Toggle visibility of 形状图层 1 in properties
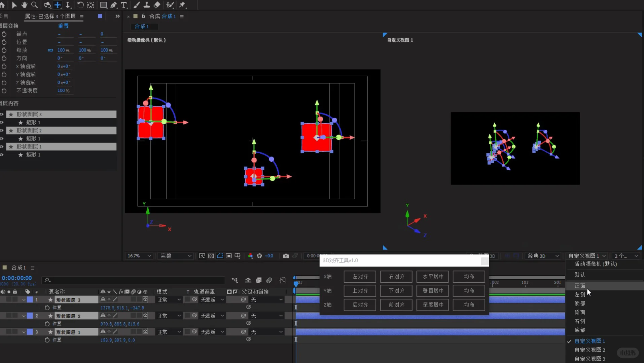The width and height of the screenshot is (644, 363). click(x=2, y=147)
